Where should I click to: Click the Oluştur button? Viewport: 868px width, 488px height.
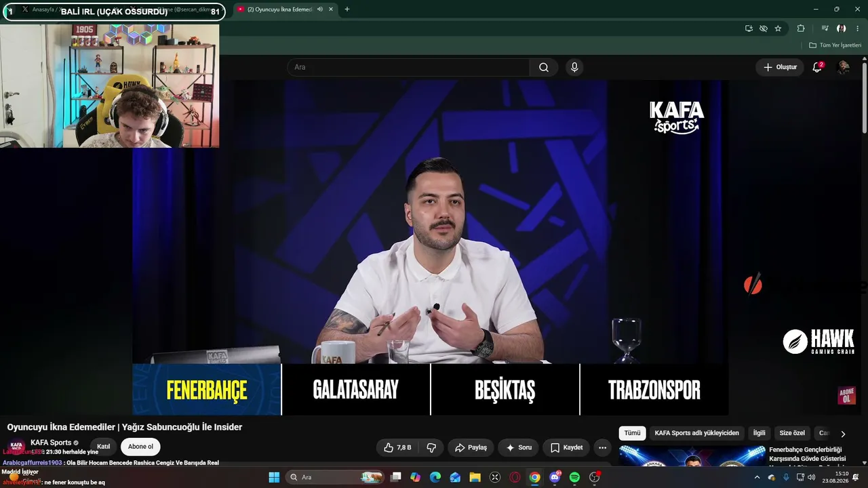coord(780,67)
